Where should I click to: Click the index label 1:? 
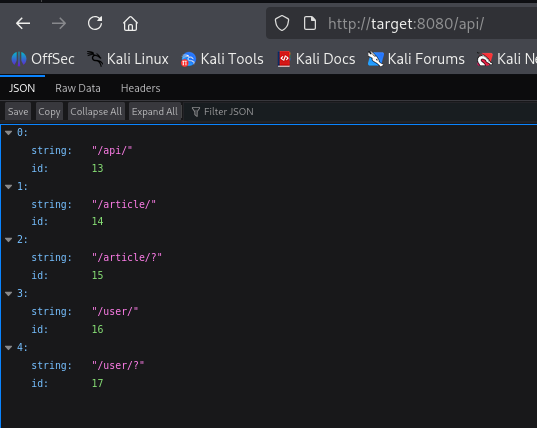pyautogui.click(x=22, y=187)
